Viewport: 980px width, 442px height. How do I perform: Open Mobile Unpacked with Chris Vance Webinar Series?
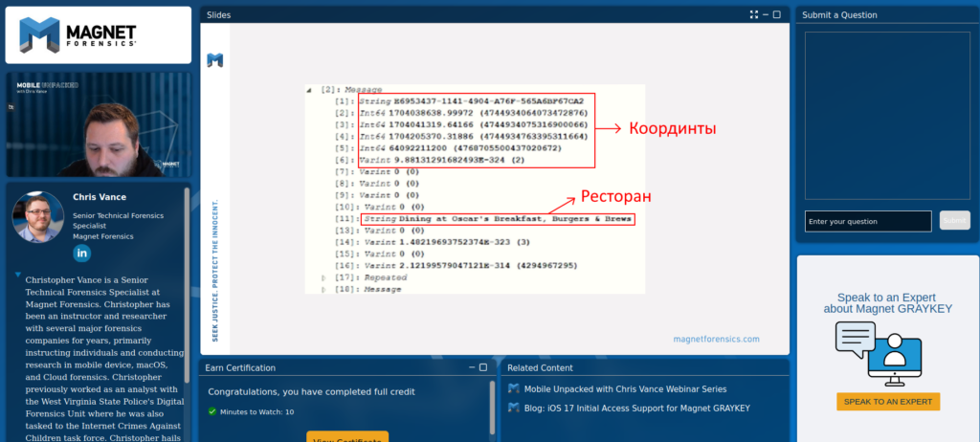pos(626,388)
